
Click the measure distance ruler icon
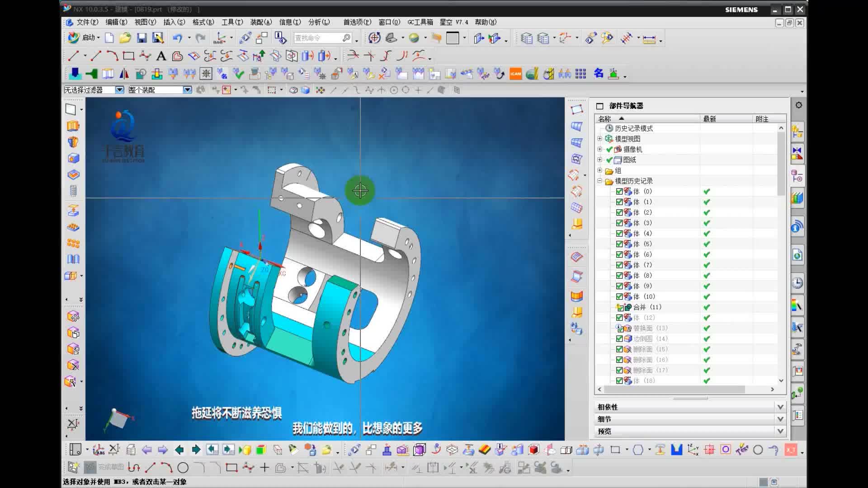tap(649, 39)
